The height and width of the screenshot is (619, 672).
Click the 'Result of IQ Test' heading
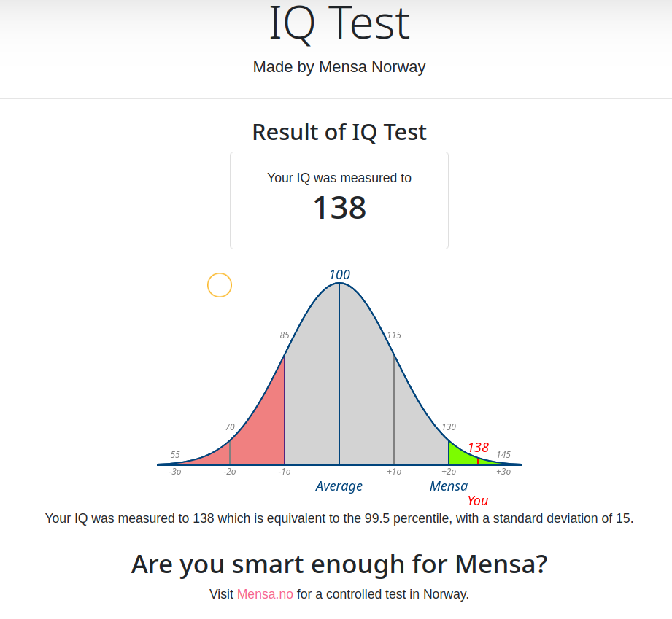pos(339,132)
